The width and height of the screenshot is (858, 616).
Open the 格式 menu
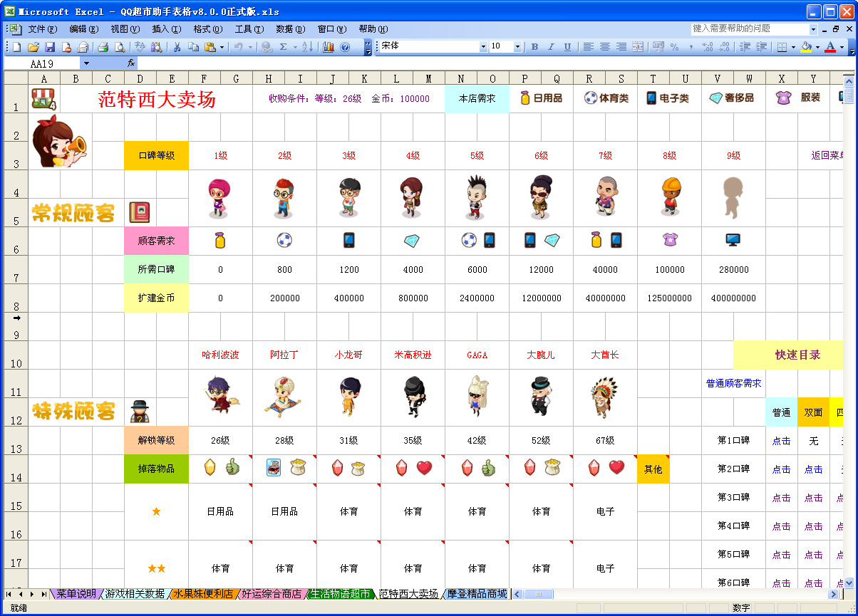207,29
